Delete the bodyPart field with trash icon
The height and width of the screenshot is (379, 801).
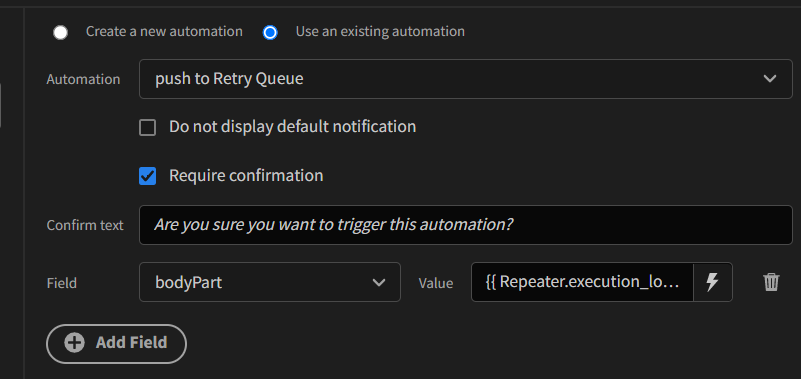[771, 282]
